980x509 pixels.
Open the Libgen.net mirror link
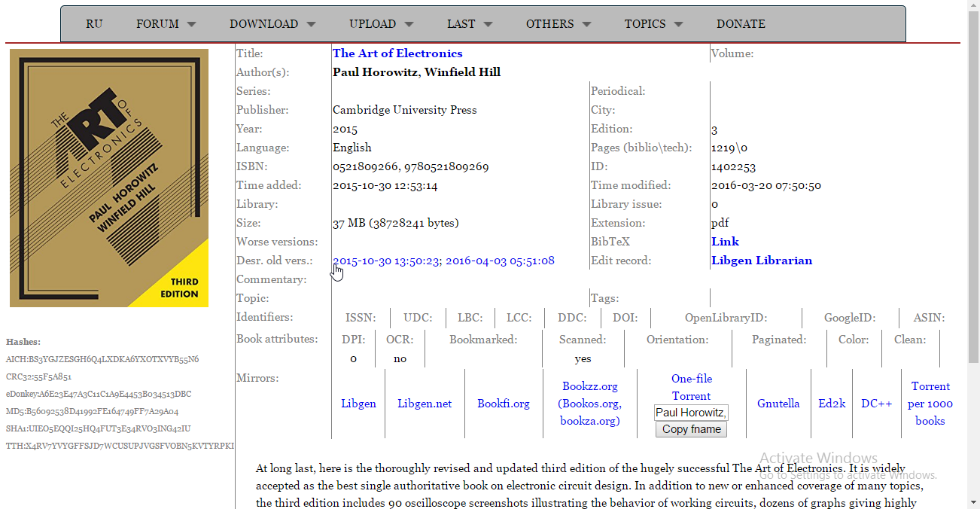click(x=425, y=404)
